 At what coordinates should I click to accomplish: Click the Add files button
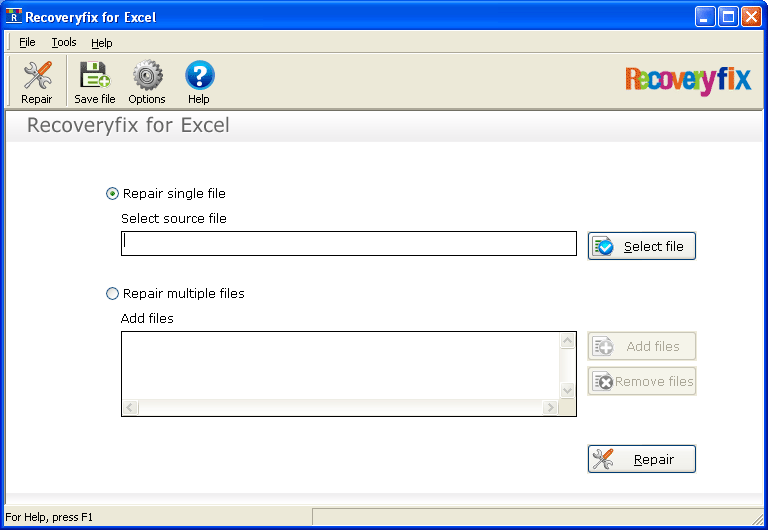tap(642, 346)
